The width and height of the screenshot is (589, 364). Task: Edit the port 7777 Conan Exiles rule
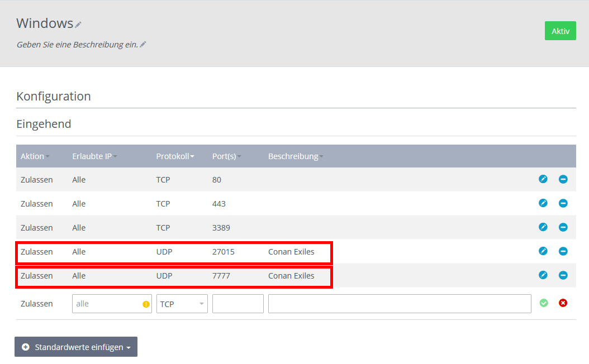coord(543,275)
